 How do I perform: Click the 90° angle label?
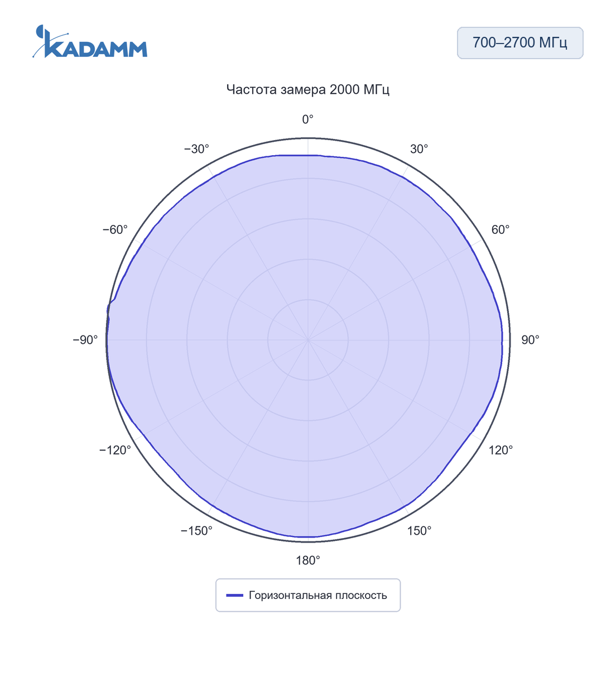pos(530,340)
